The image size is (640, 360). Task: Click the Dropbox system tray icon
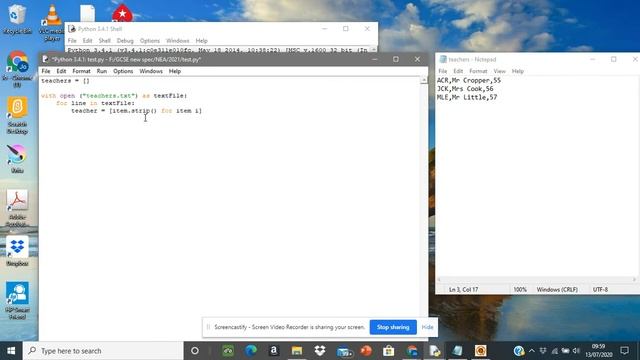click(x=543, y=351)
